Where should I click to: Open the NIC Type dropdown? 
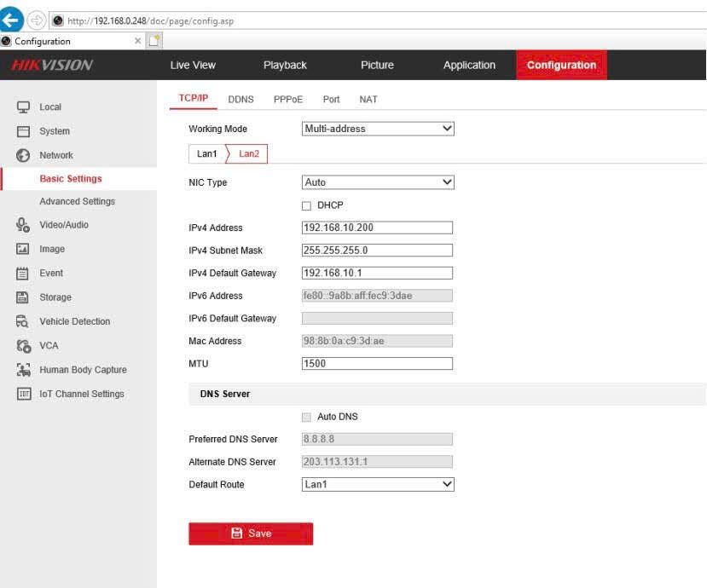click(378, 182)
